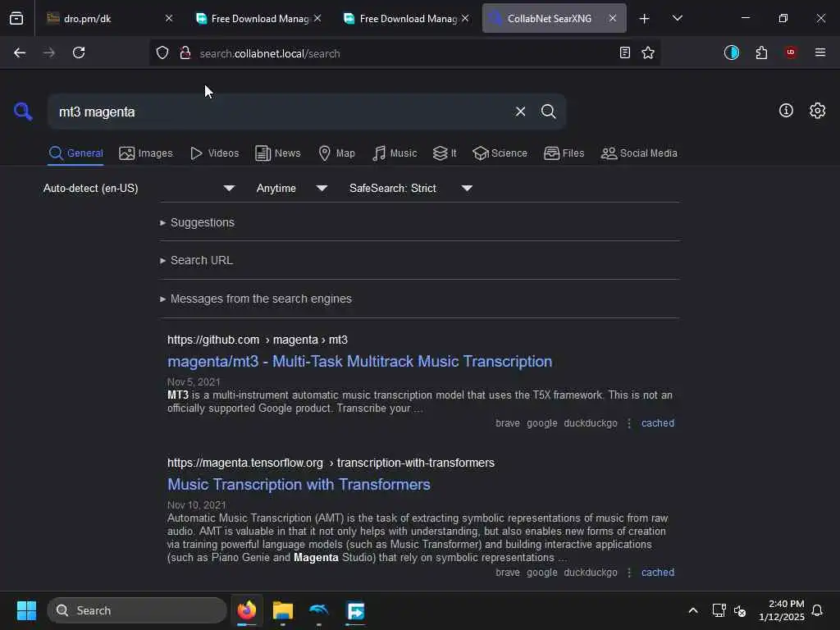The width and height of the screenshot is (840, 630).
Task: Open Firefox from the taskbar
Action: [x=247, y=610]
